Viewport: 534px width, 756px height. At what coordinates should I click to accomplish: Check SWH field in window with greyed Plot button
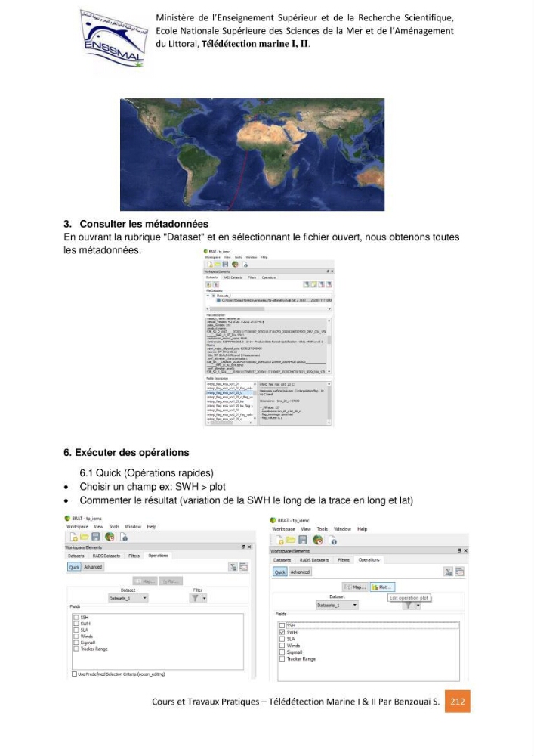(x=76, y=624)
